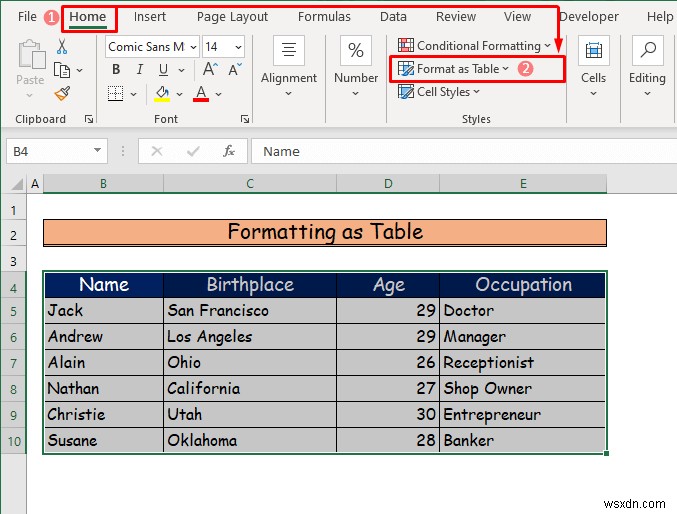Select column E header
Image resolution: width=677 pixels, height=514 pixels.
[x=523, y=184]
